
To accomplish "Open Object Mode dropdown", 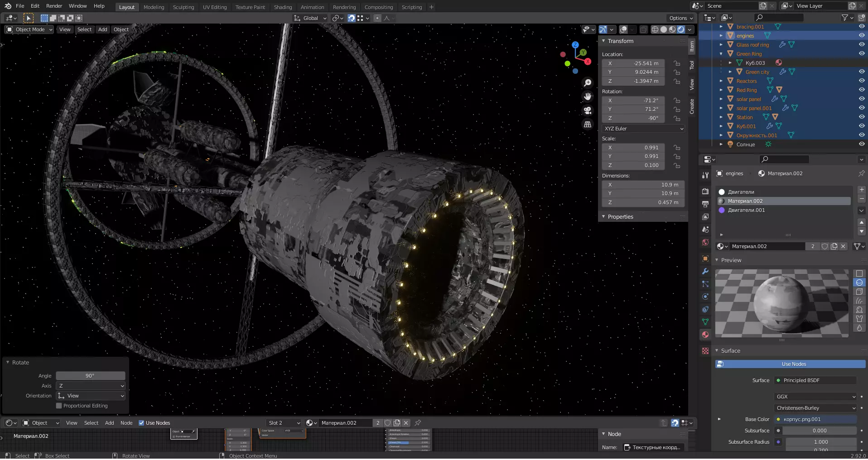I will (29, 29).
